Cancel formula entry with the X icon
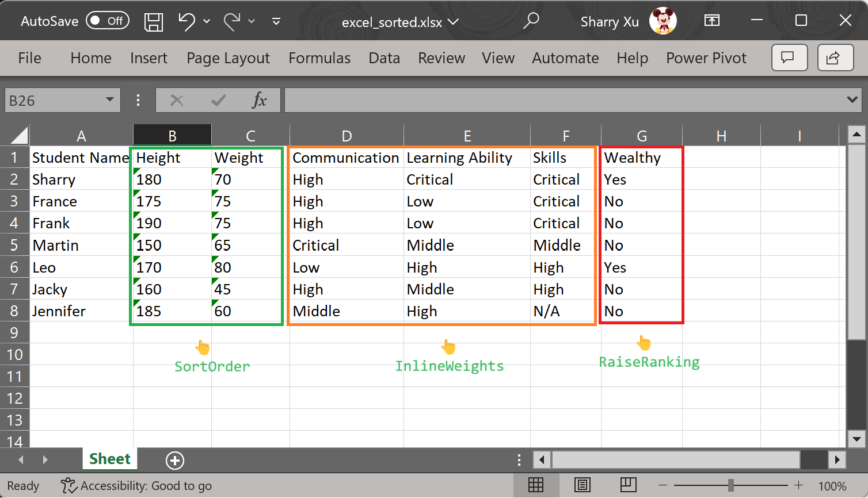Screen dimensions: 868x498 point(177,101)
